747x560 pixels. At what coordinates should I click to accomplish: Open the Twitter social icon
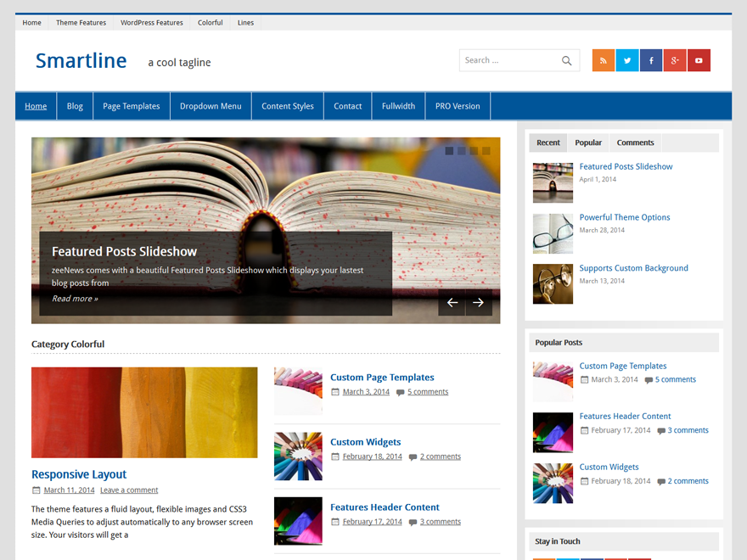pyautogui.click(x=627, y=60)
